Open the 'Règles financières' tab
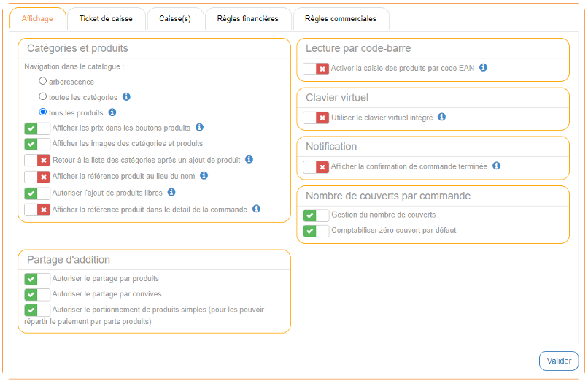This screenshot has height=384, width=588. (x=247, y=19)
